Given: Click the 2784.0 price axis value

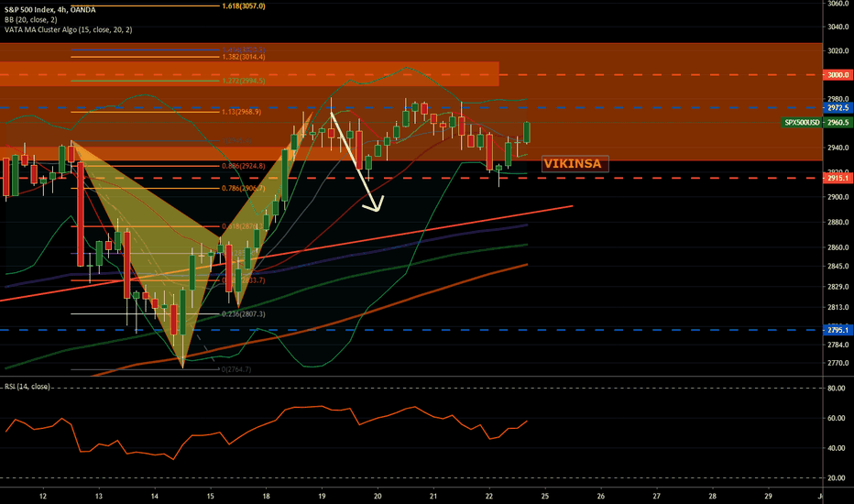Looking at the screenshot, I should pyautogui.click(x=838, y=345).
